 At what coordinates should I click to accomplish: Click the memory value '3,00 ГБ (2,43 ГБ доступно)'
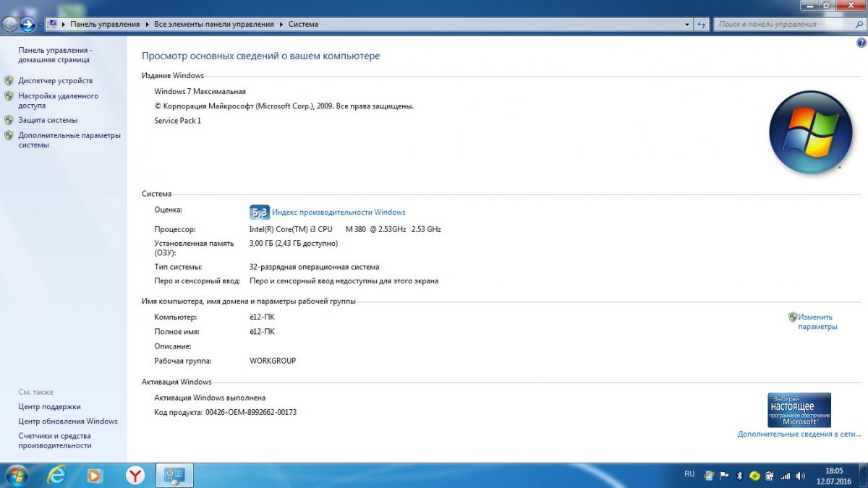[x=293, y=244]
